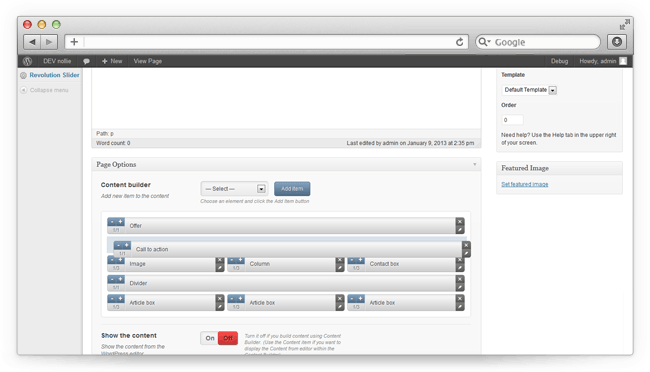Edit the Call to action item
This screenshot has height=372, width=650.
click(466, 253)
